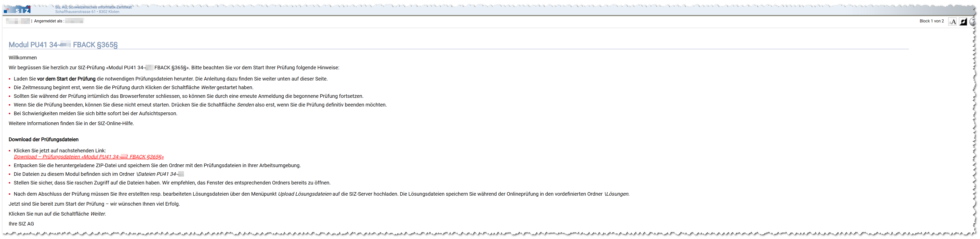980x239 pixels.
Task: Open the Download – Prüfungsdateien link
Action: click(89, 157)
